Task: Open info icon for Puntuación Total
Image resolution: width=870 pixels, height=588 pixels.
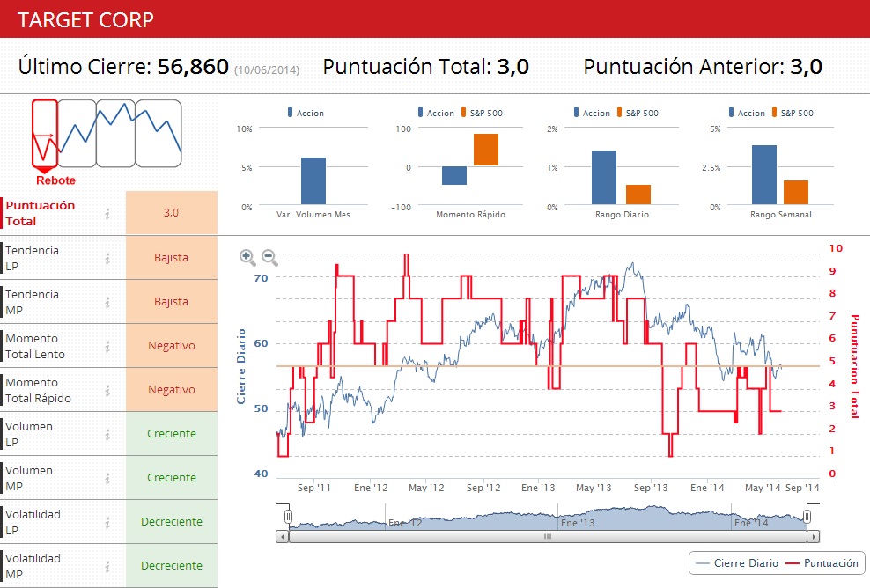Action: coord(107,214)
